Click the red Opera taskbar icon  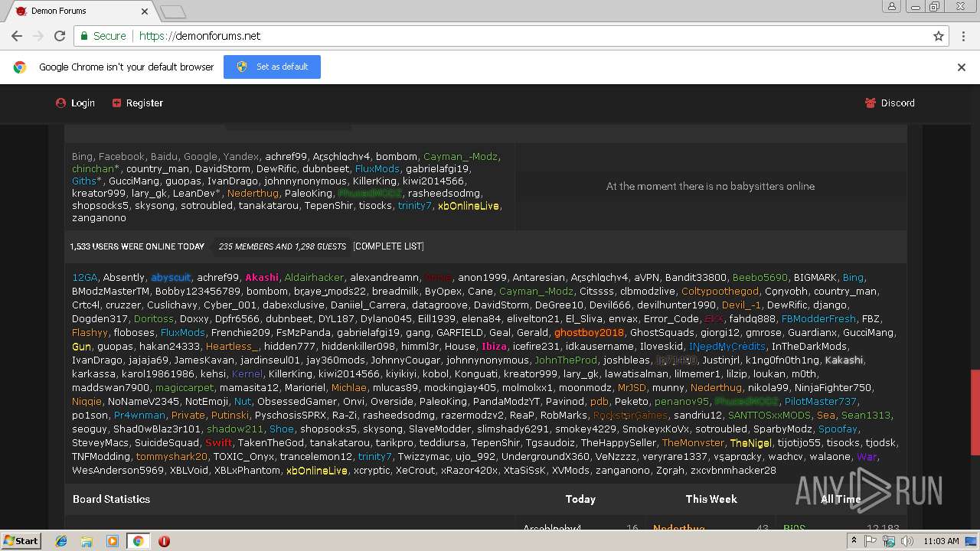(164, 541)
